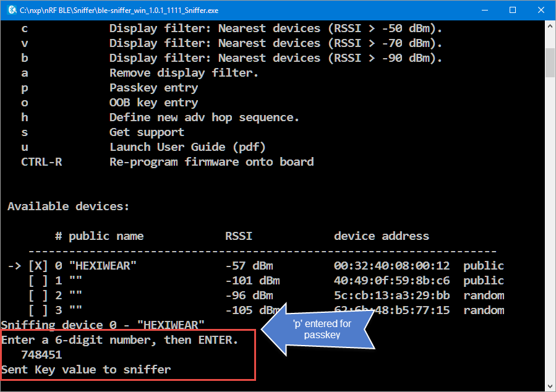The width and height of the screenshot is (556, 392).
Task: Click the '->' selection pointer beside device 0
Action: [14, 266]
